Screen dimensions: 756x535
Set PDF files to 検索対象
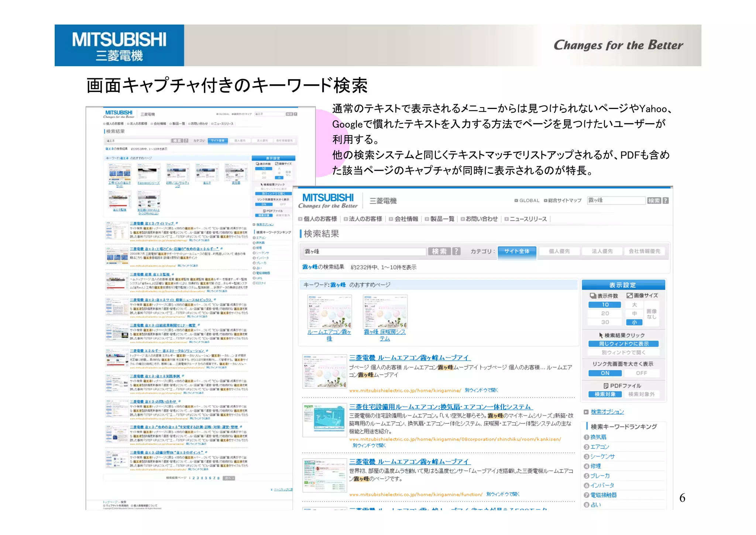(x=605, y=394)
